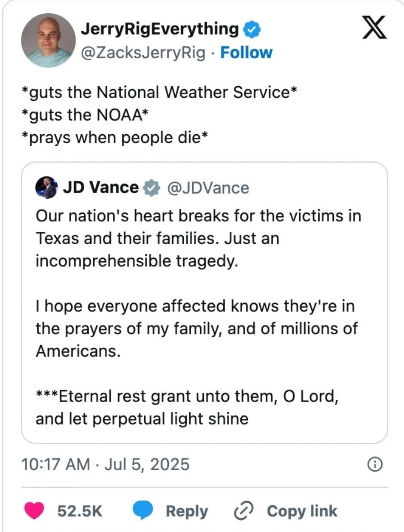Click the blue reply speech bubble icon
The width and height of the screenshot is (404, 532).
143,511
